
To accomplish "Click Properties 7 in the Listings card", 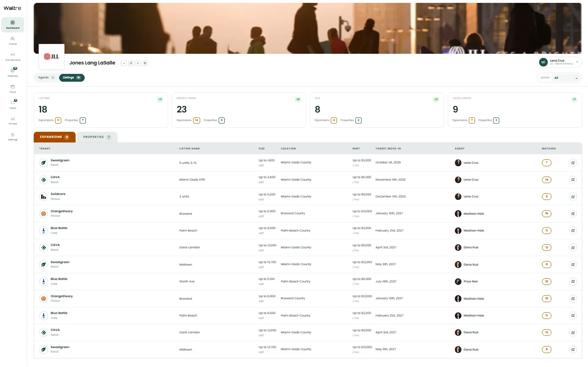I will (x=75, y=120).
